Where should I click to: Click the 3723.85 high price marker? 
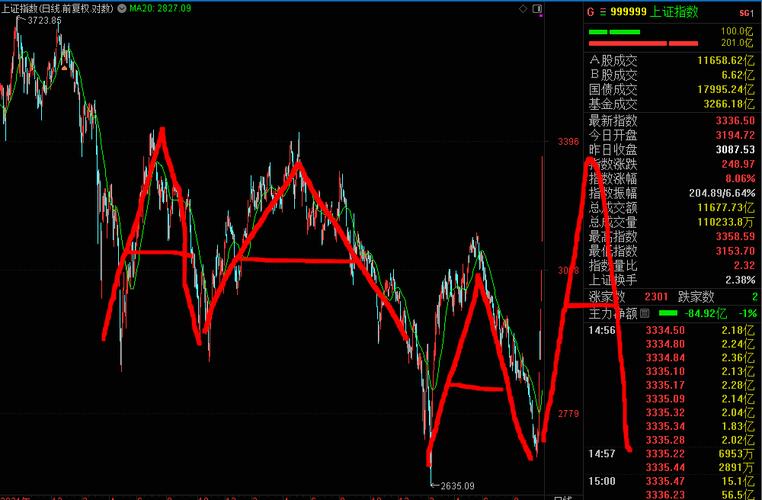44,20
